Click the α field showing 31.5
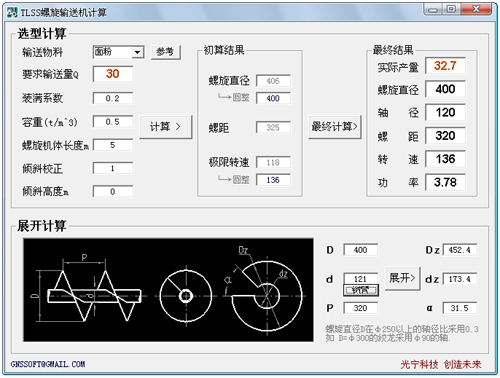500x378 pixels. (460, 308)
